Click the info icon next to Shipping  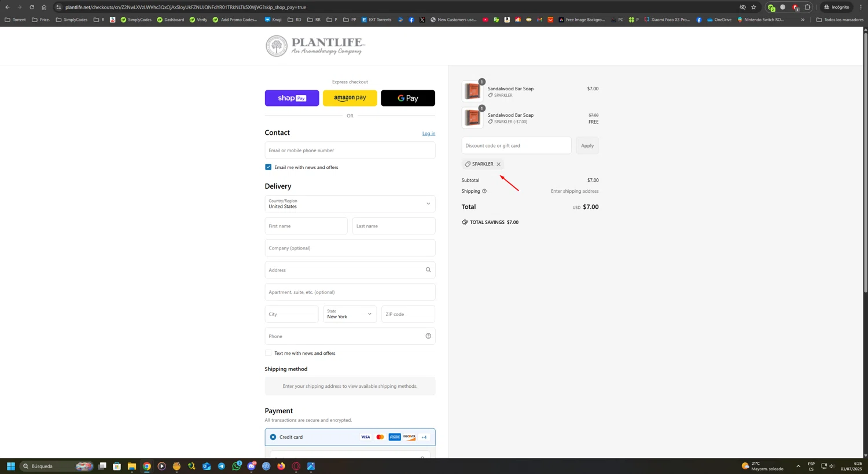coord(484,191)
